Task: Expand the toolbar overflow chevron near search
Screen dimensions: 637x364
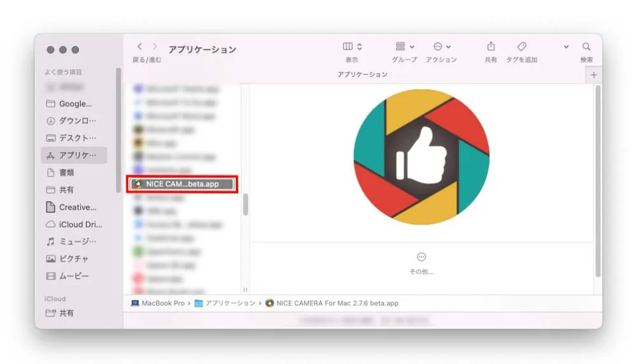Action: (x=566, y=47)
